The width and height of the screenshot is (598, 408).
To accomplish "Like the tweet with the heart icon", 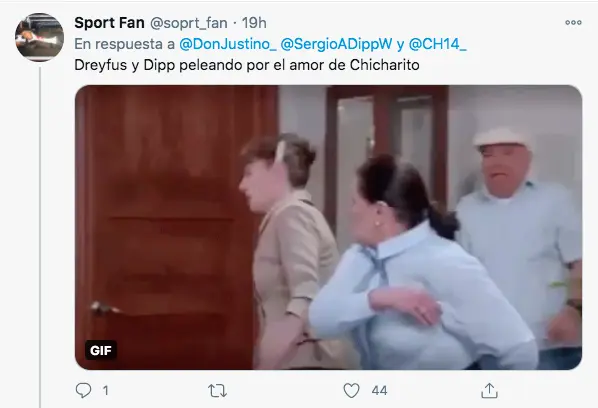I will coord(351,390).
